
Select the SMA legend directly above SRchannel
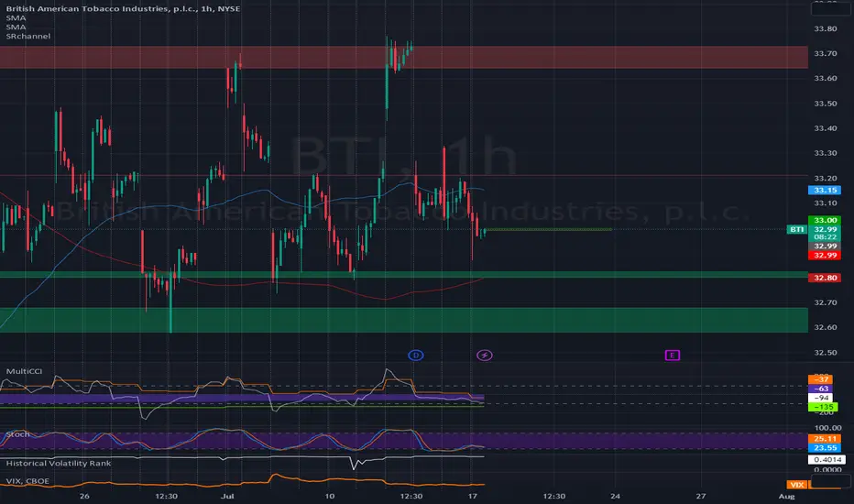(16, 27)
